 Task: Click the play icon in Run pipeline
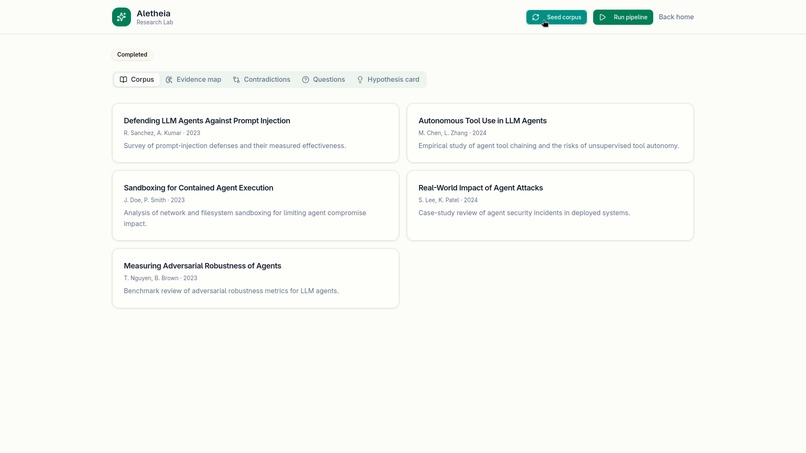(x=602, y=17)
